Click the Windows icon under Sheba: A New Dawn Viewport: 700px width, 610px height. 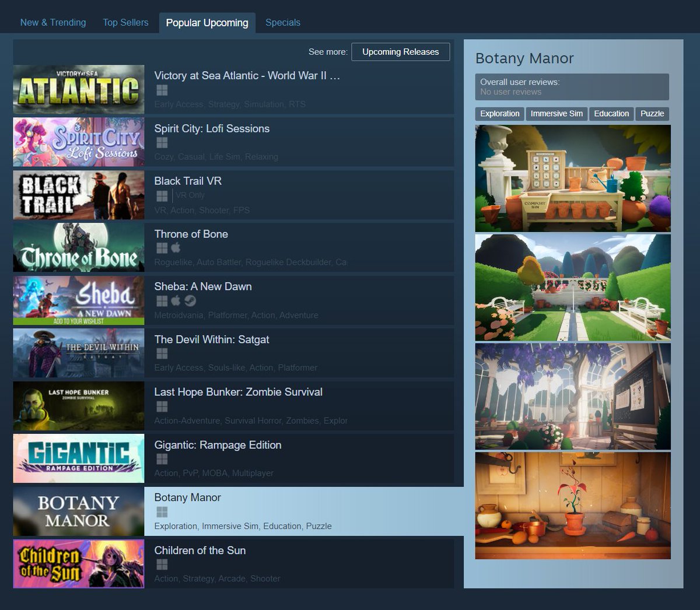(162, 301)
